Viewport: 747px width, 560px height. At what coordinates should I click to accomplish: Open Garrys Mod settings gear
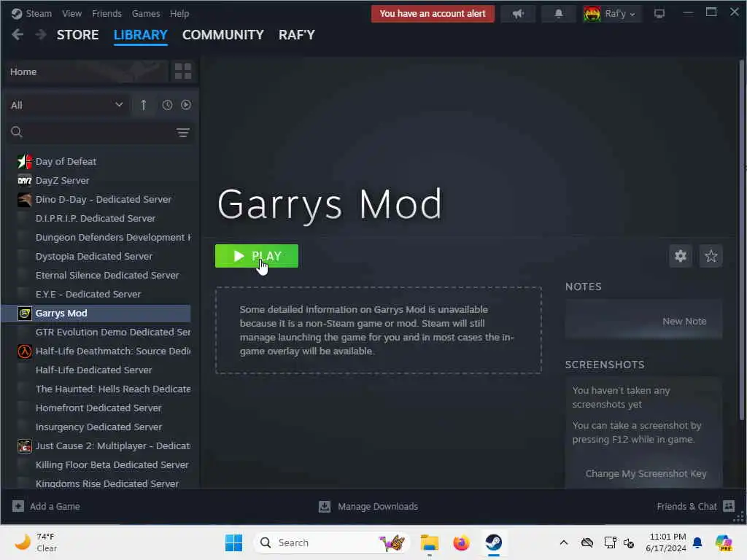pyautogui.click(x=681, y=256)
